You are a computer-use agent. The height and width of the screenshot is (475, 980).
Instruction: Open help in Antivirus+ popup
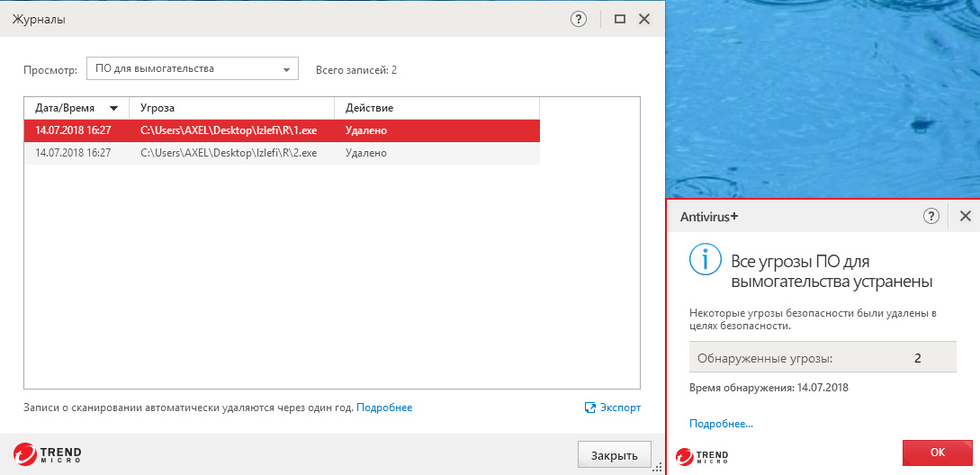[x=931, y=216]
